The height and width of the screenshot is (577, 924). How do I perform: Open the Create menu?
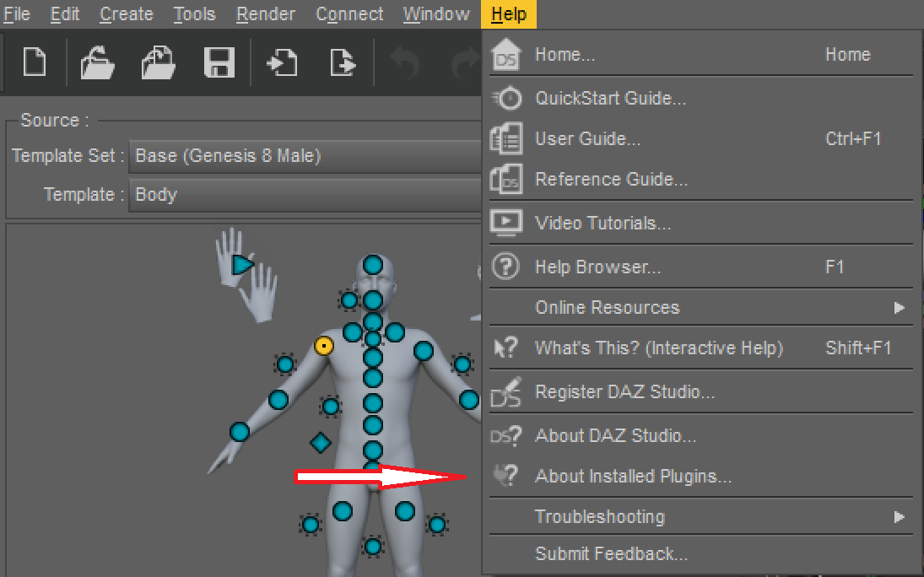(x=127, y=13)
